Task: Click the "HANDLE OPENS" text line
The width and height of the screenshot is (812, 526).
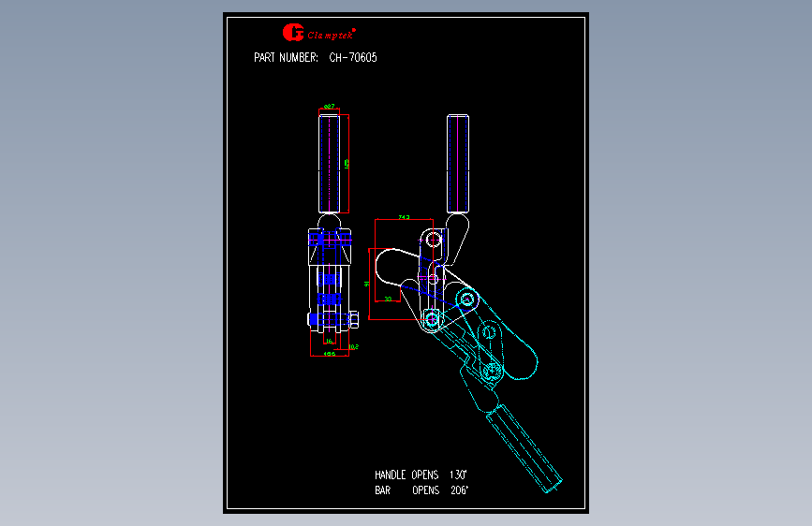Action: [421, 475]
